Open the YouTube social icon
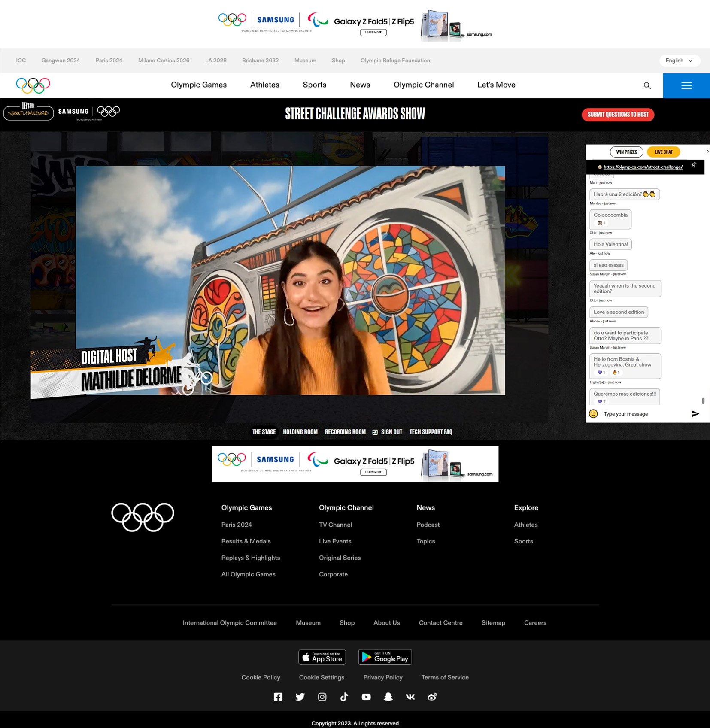Image resolution: width=710 pixels, height=728 pixels. [366, 697]
